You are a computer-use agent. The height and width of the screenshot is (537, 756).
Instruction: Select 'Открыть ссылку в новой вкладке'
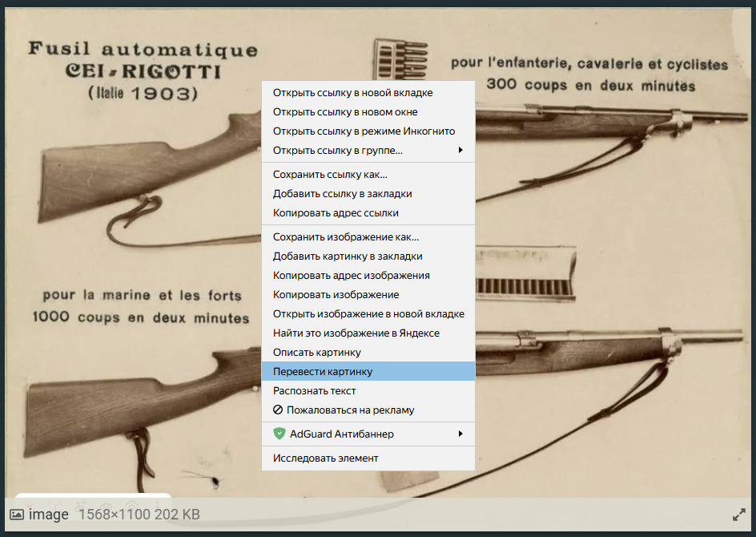click(352, 93)
